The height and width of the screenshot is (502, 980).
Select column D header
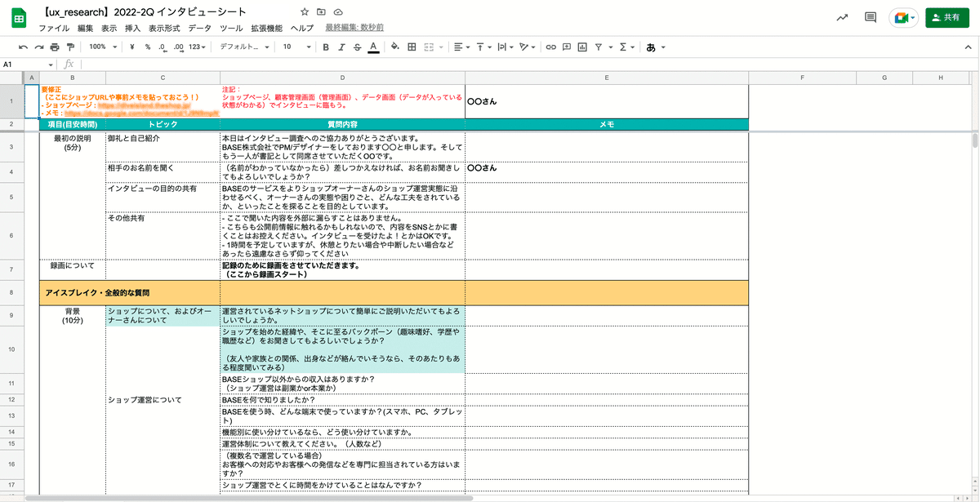(x=342, y=78)
